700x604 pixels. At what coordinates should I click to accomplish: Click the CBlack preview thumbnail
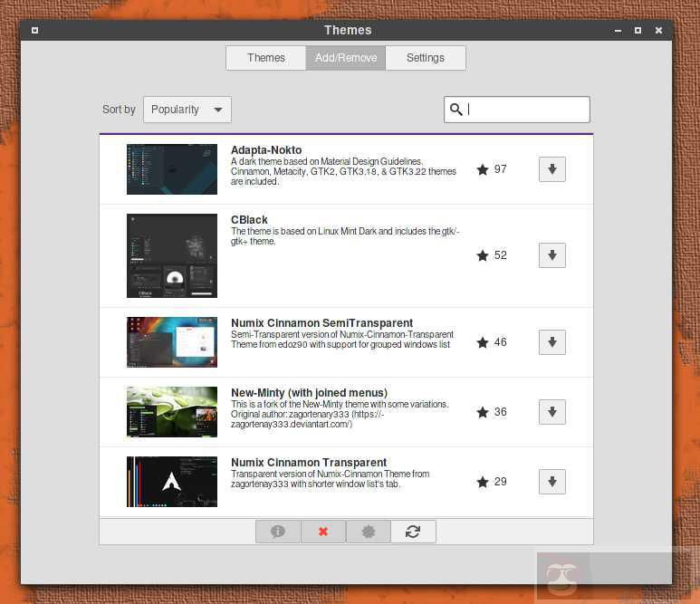coord(172,255)
